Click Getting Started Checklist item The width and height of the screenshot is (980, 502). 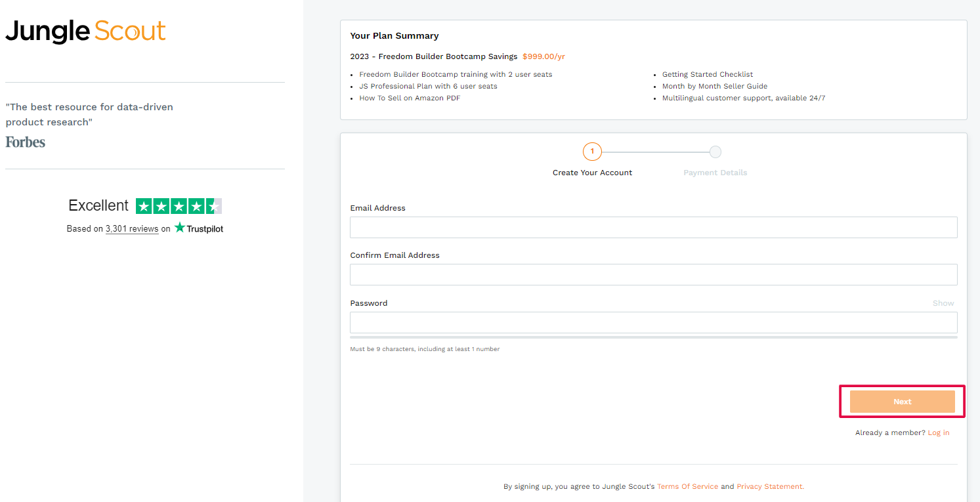[x=708, y=75]
